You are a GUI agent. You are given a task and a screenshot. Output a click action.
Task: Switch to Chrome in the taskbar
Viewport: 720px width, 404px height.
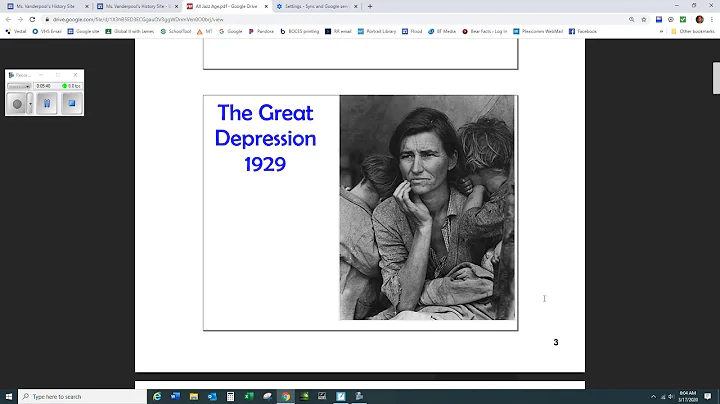[x=286, y=396]
